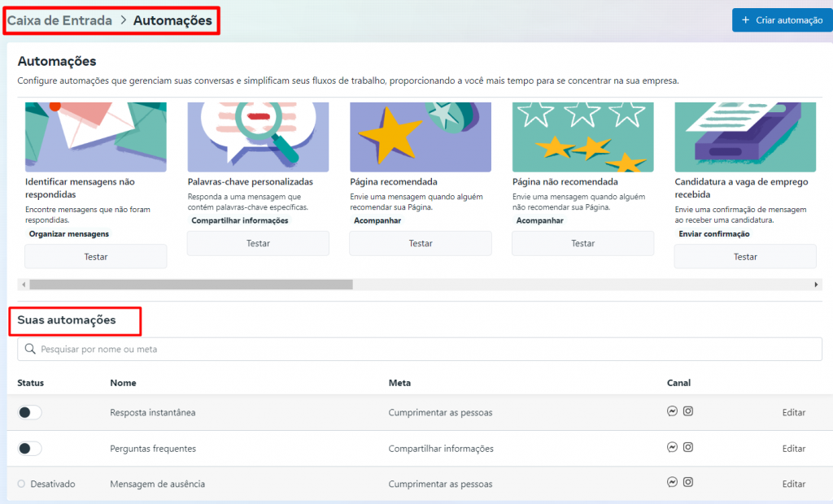
Task: Click the Pesquisar por nome ou meta field
Action: tap(423, 349)
